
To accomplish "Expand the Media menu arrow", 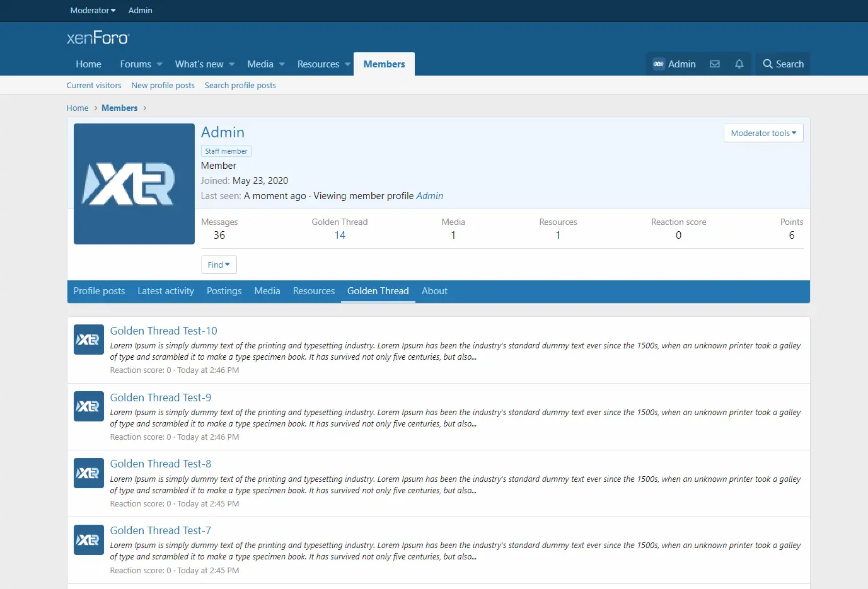I will tap(282, 64).
